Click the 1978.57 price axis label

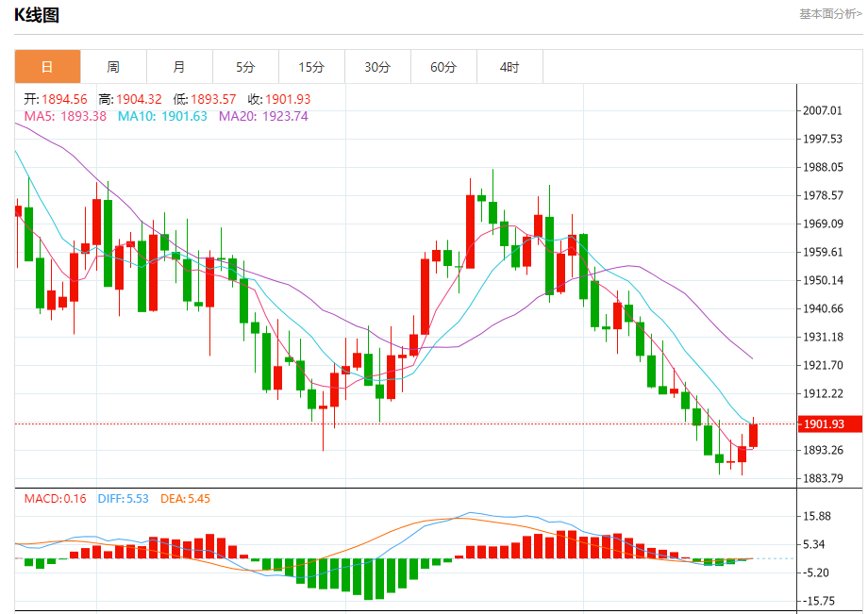tap(823, 195)
